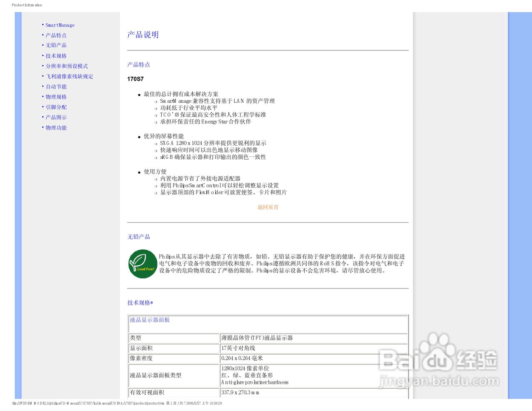Click the 170S7 model name
This screenshot has width=532, height=411.
[x=135, y=79]
